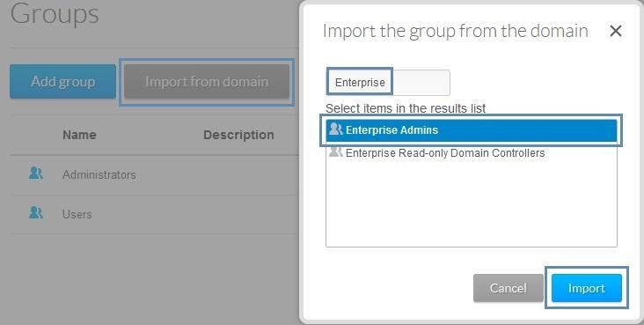Close the import dialog with X
Viewport: 644px width, 325px height.
[x=615, y=31]
